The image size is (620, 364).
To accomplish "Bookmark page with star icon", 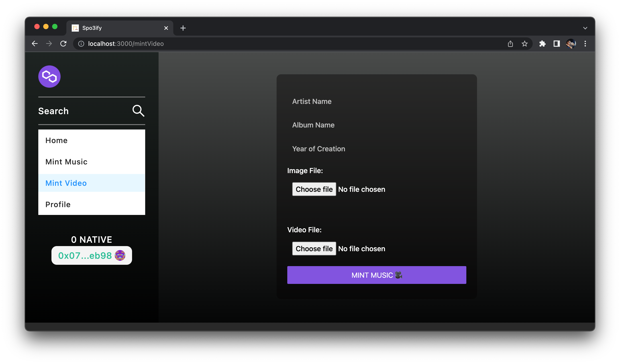I will tap(524, 44).
